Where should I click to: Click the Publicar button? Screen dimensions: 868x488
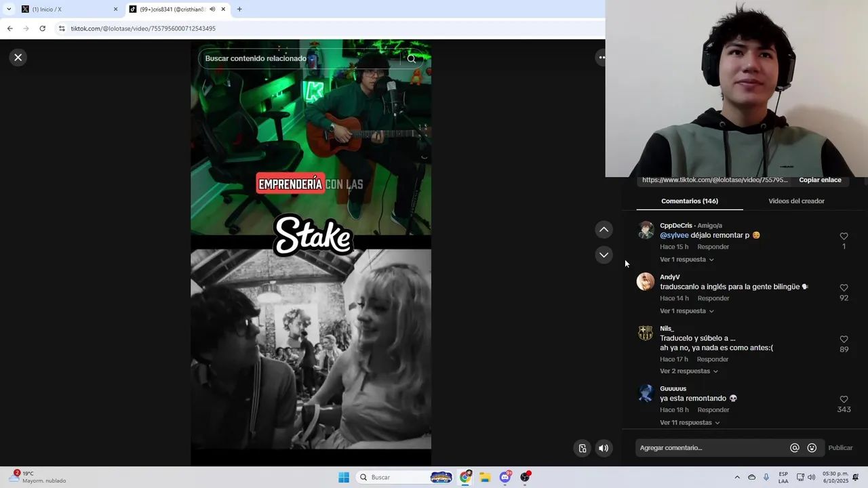point(840,448)
